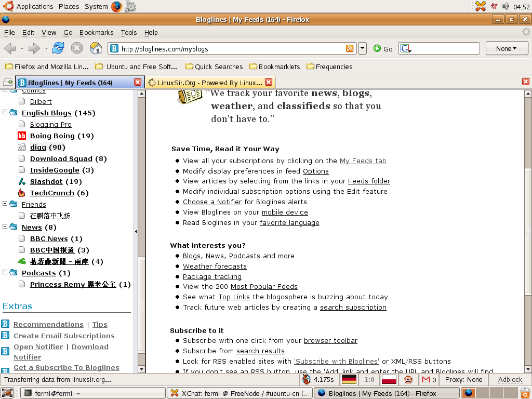
Task: Open the Go menu
Action: click(x=68, y=33)
